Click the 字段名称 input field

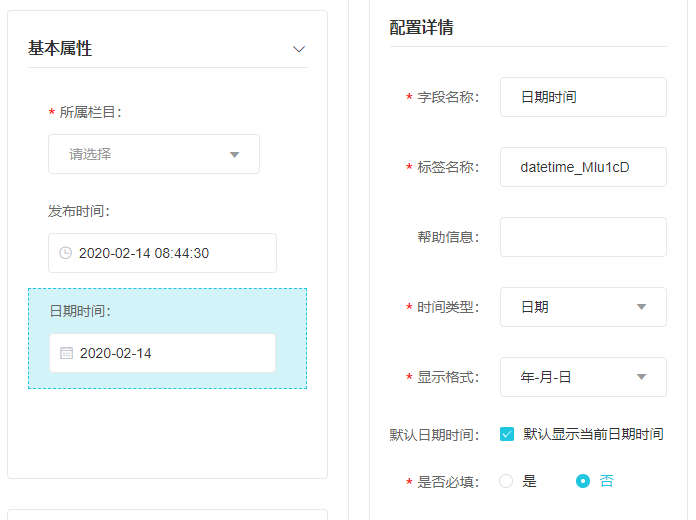click(583, 97)
